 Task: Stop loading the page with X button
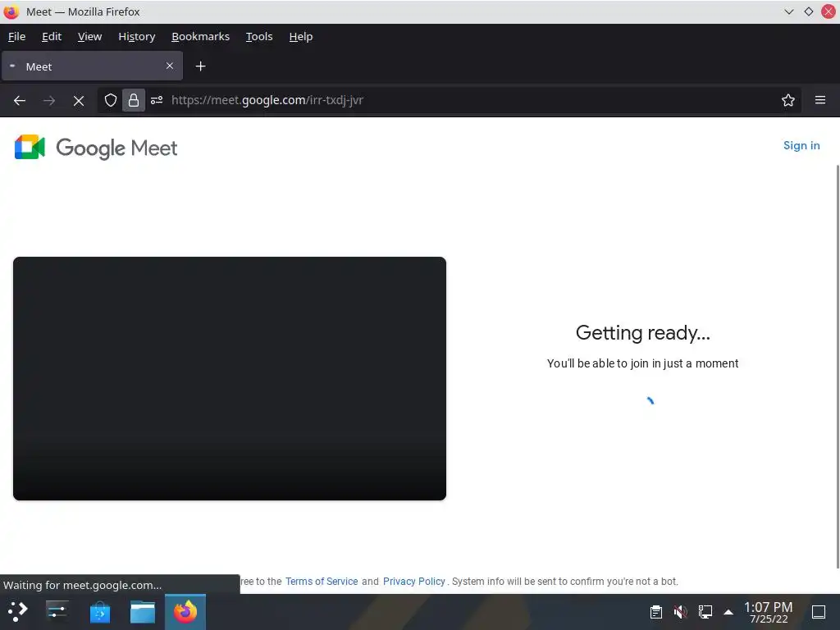pyautogui.click(x=79, y=100)
